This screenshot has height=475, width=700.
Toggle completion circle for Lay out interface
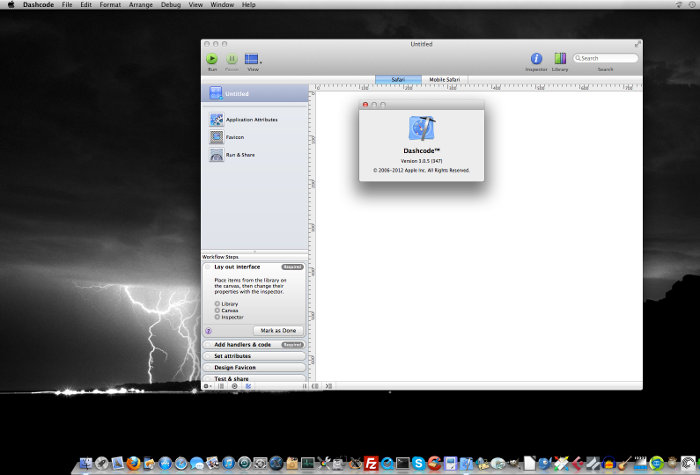click(x=208, y=267)
